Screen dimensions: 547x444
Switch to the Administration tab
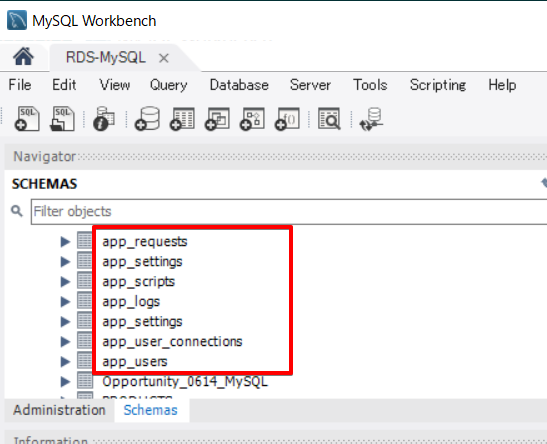(59, 410)
